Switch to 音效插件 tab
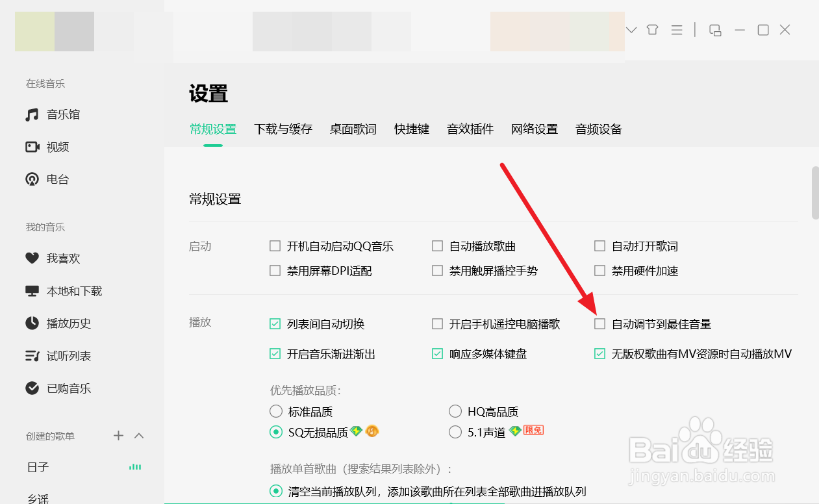819x504 pixels. (x=470, y=129)
